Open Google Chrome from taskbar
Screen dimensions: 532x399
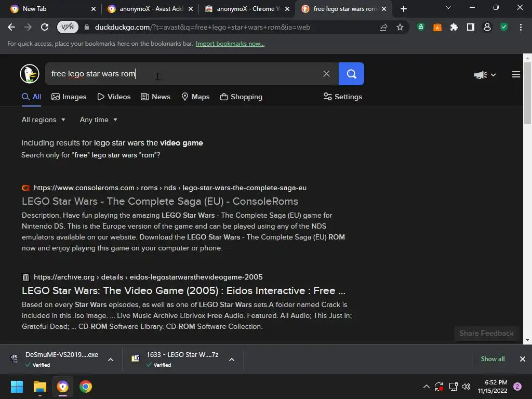click(86, 387)
